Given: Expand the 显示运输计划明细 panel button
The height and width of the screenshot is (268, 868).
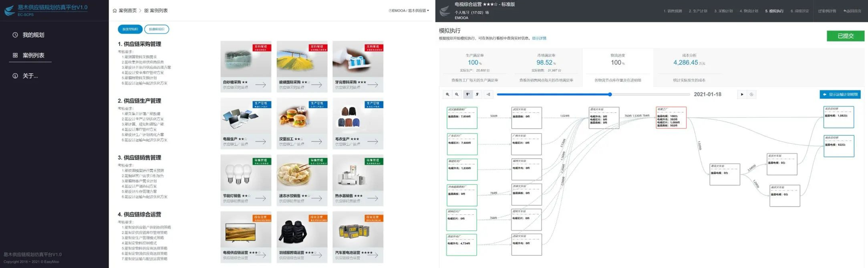Looking at the screenshot, I should coord(840,94).
